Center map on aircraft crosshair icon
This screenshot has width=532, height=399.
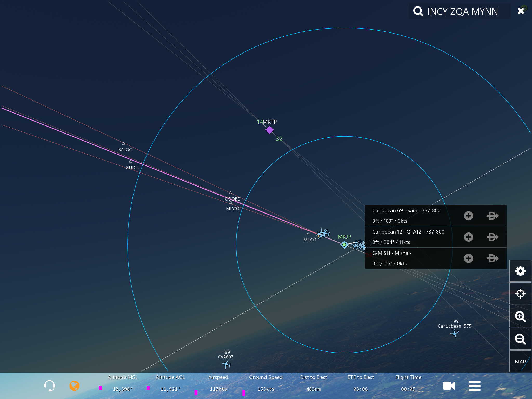[520, 294]
